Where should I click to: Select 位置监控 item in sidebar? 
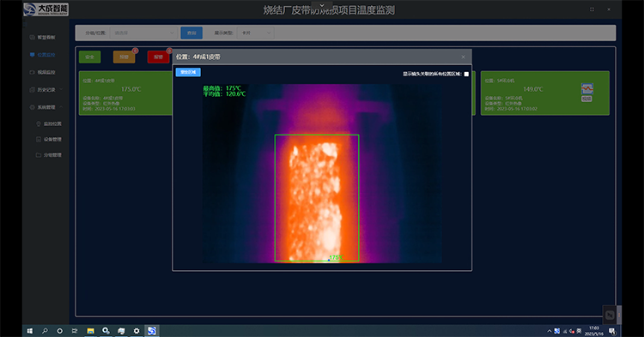(x=43, y=55)
